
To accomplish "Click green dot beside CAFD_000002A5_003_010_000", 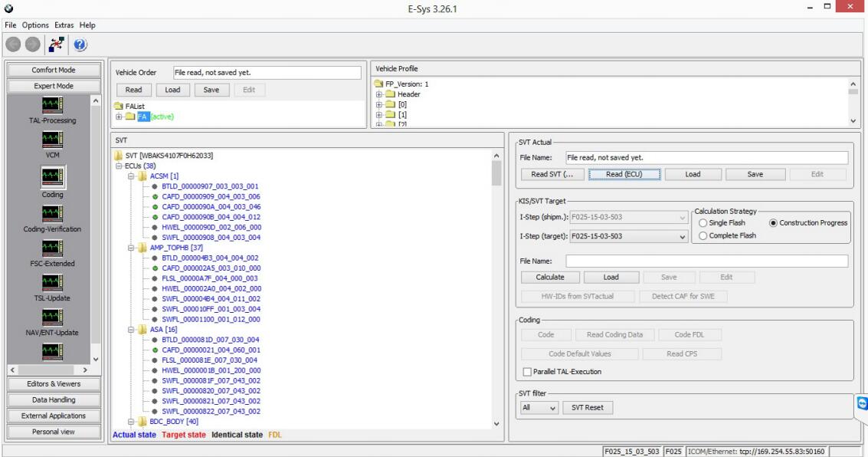I will 155,268.
